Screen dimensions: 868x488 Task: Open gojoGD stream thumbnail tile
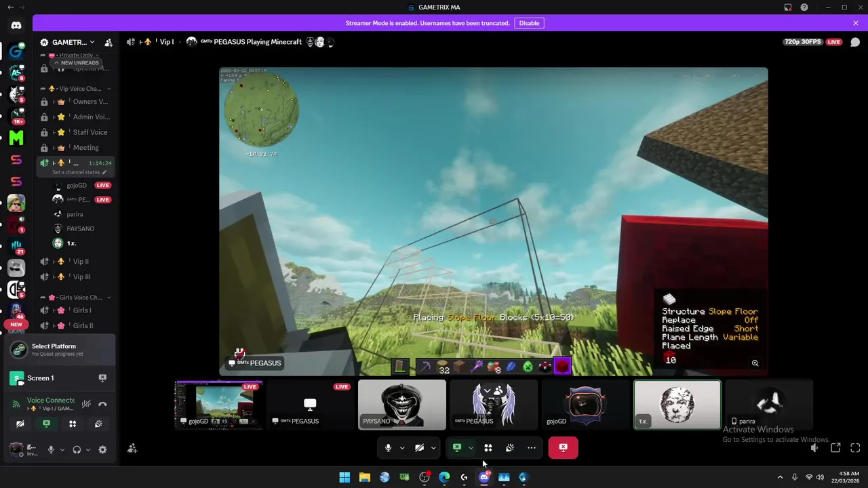[219, 405]
